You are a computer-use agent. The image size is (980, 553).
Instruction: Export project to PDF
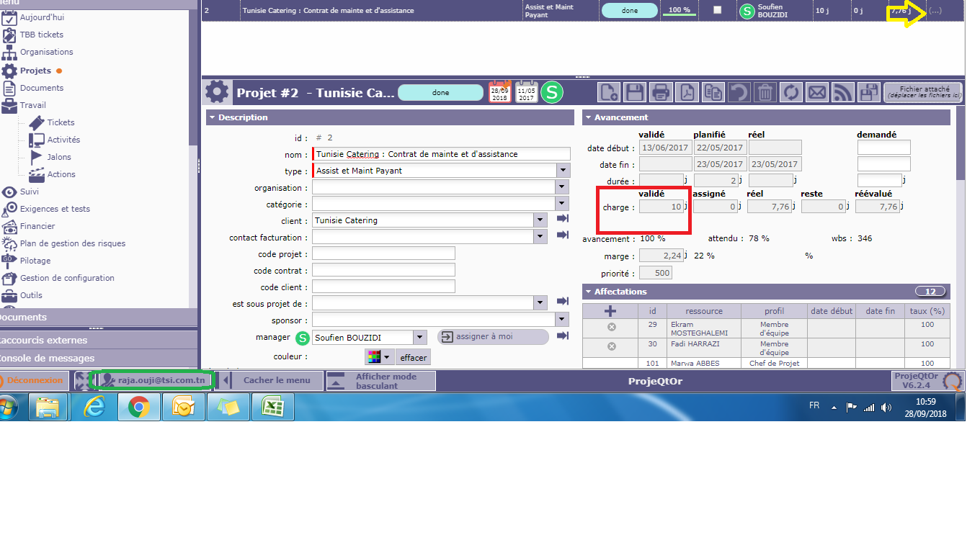click(687, 92)
